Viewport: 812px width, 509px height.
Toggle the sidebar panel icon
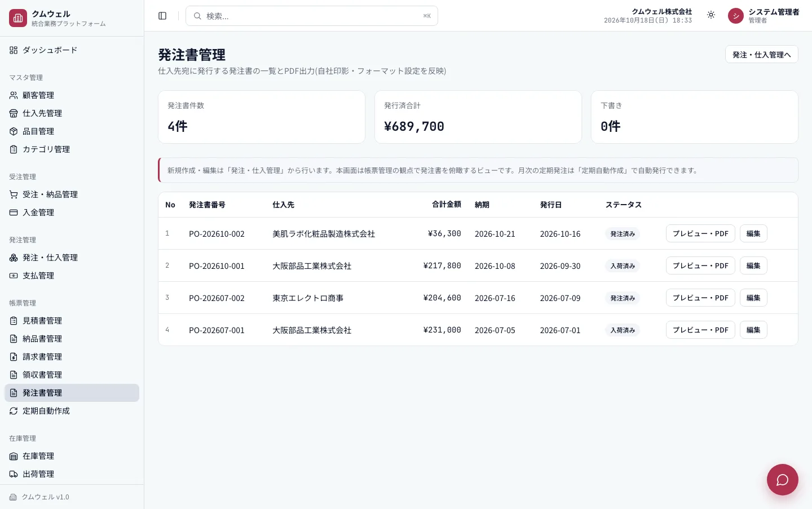162,16
